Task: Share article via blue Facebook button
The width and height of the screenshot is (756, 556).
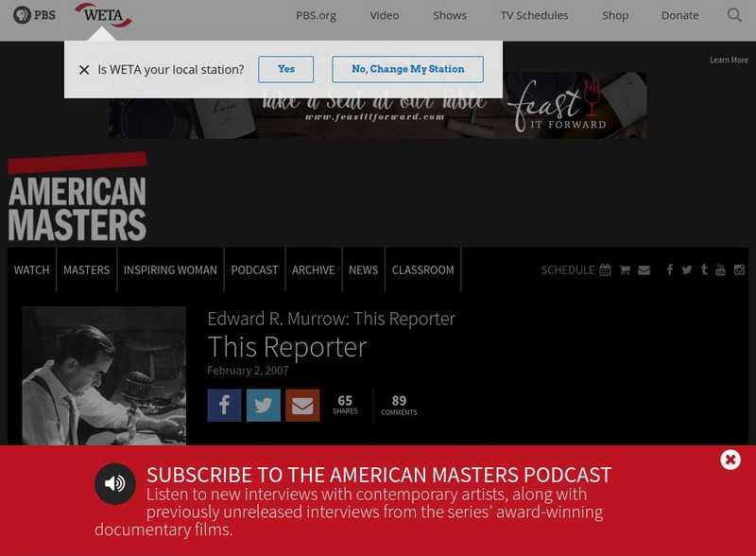Action: point(224,406)
